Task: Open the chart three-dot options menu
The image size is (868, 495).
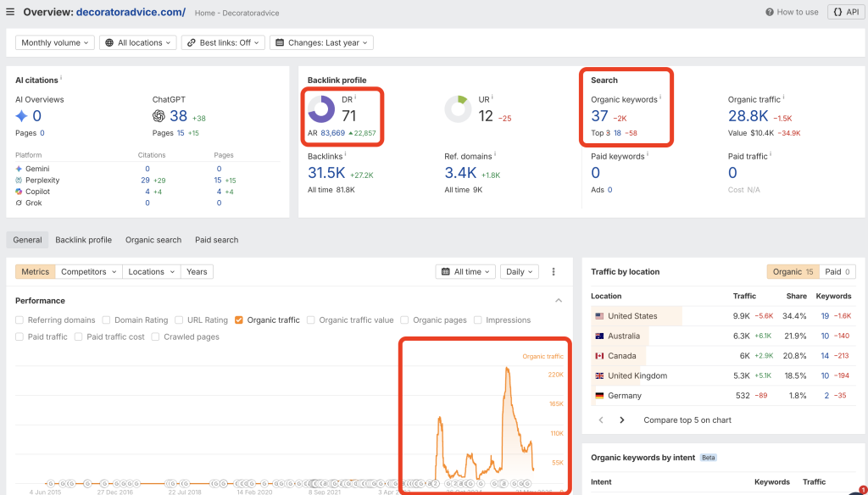Action: pyautogui.click(x=553, y=272)
